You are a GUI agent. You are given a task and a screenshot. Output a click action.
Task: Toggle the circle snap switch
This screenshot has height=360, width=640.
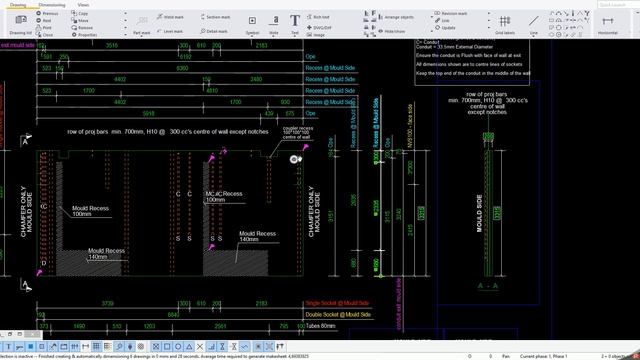pos(178,347)
